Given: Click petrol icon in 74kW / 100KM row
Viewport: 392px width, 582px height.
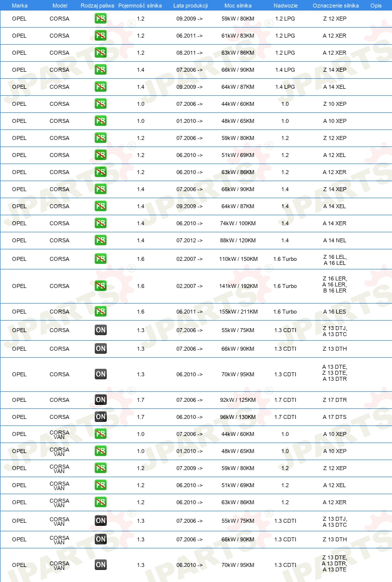Looking at the screenshot, I should [100, 223].
